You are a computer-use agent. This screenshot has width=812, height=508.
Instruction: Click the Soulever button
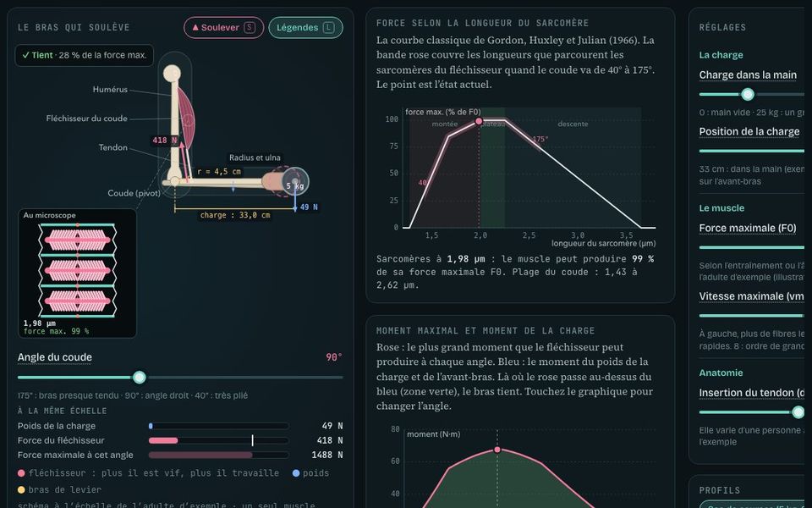point(223,27)
